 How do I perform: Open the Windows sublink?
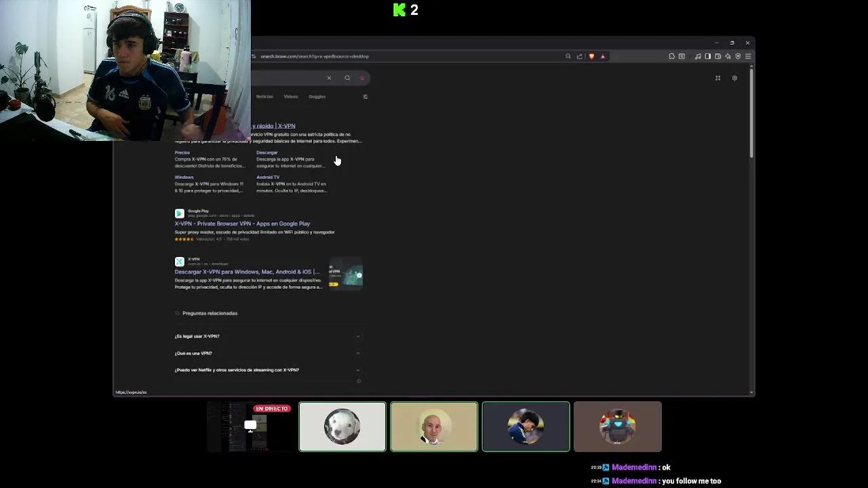coord(184,177)
